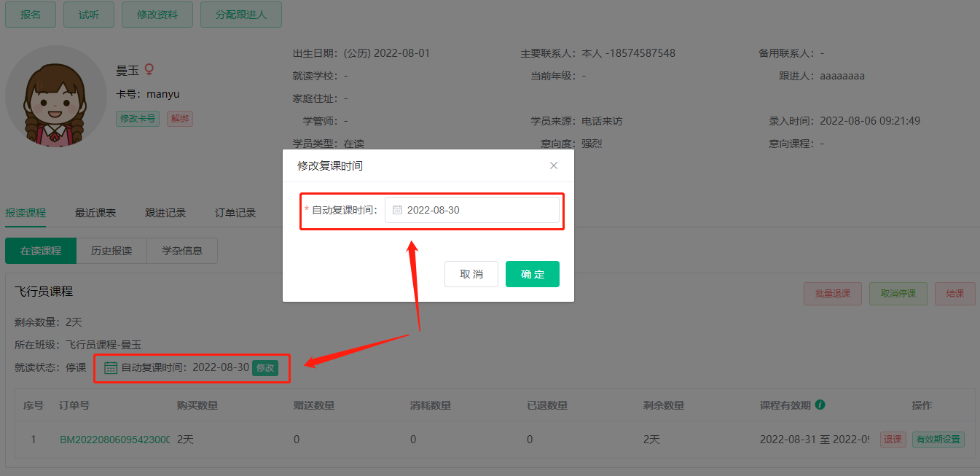Image resolution: width=980 pixels, height=476 pixels.
Task: Click the info icon beside 课程有效期
Action: (x=820, y=405)
